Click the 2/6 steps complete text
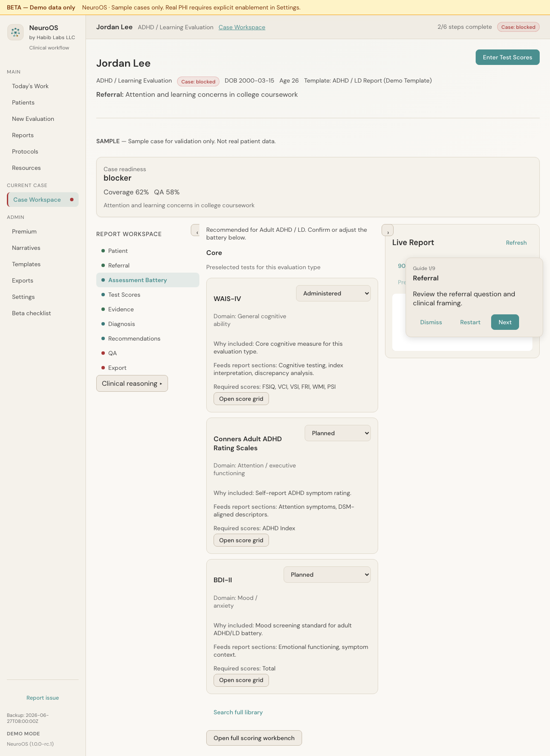Image resolution: width=550 pixels, height=756 pixels. (464, 27)
